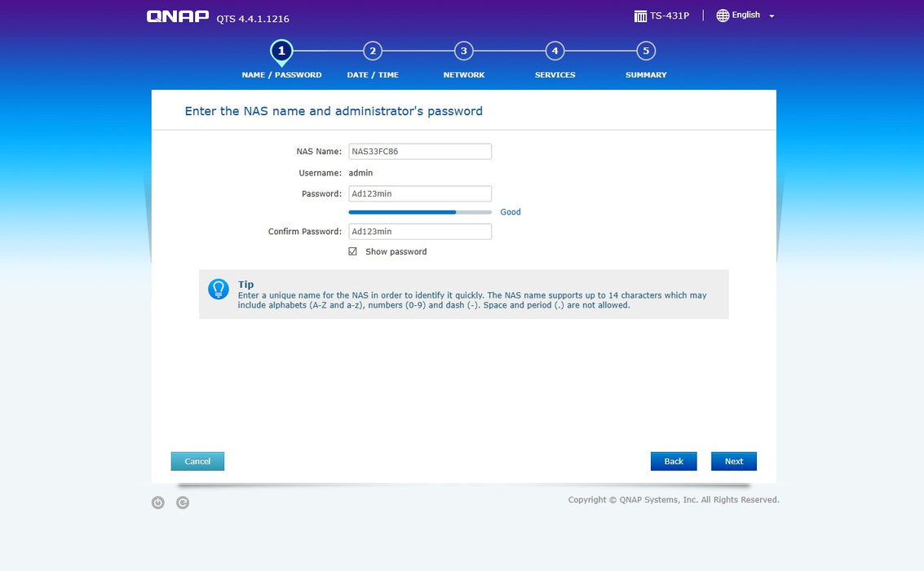
Task: Click the QNAP copyright notice text
Action: [x=674, y=500]
